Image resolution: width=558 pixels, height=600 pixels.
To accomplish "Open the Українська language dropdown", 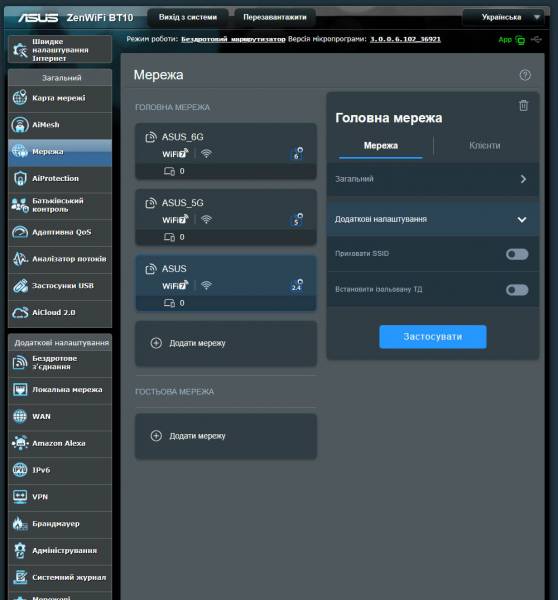I will [504, 18].
